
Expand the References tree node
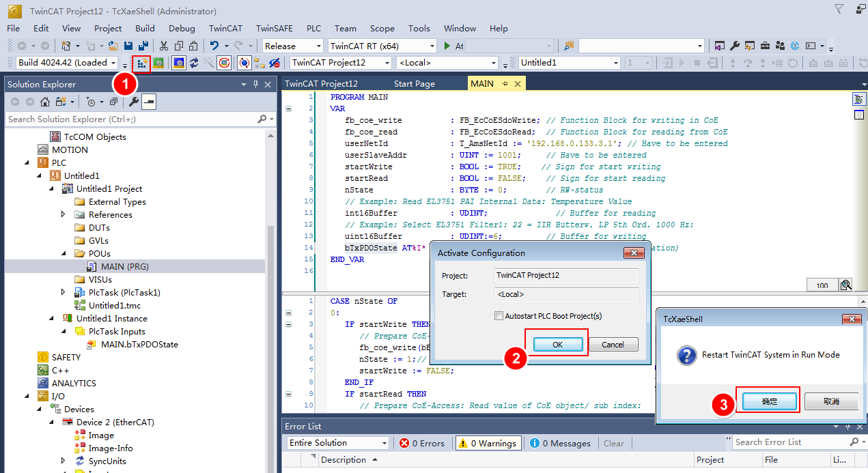point(64,214)
